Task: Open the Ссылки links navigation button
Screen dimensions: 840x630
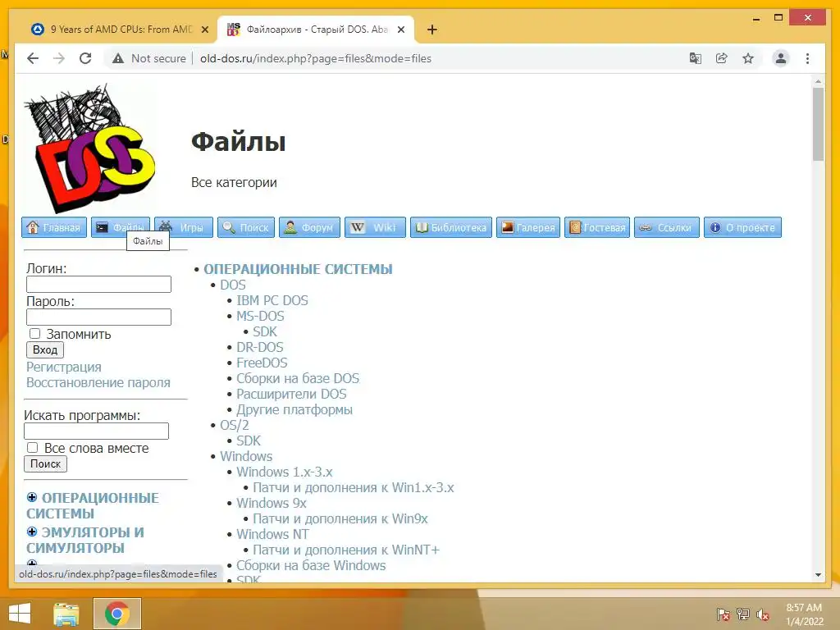Action: [667, 227]
